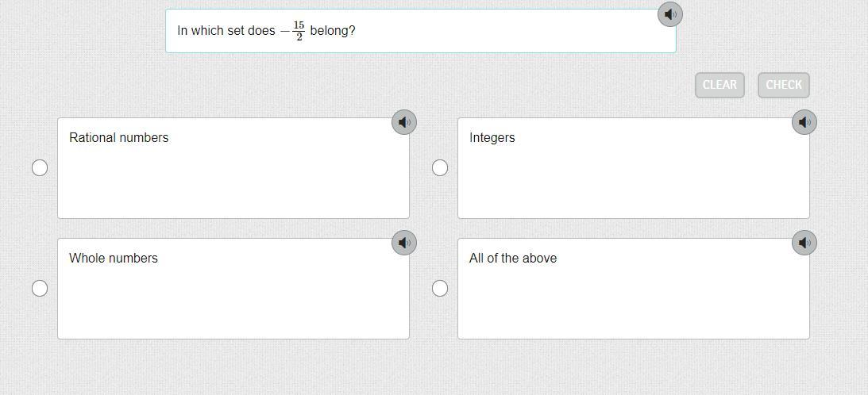Select the Integers radio button

440,167
